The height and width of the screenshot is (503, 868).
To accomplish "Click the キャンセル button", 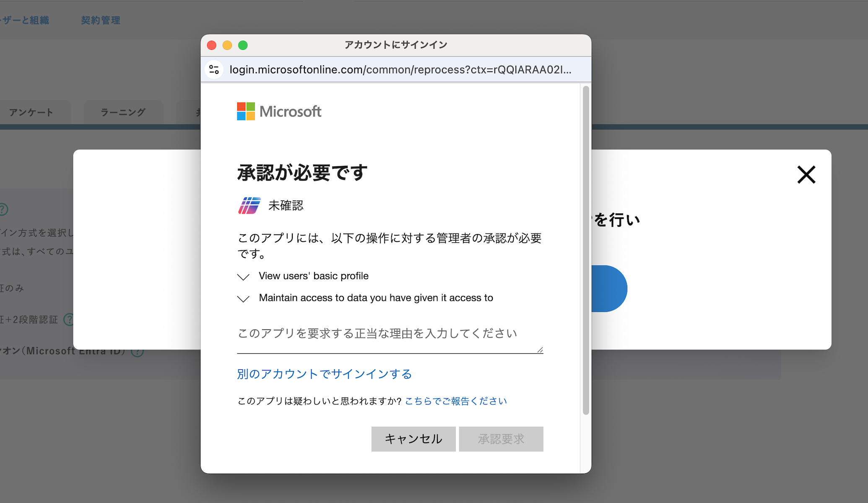I will click(x=413, y=439).
